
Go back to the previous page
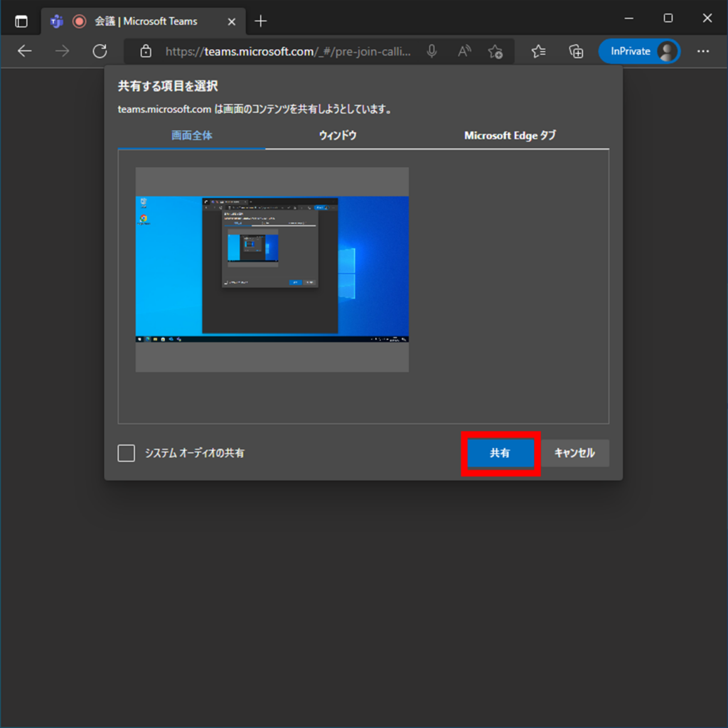coord(25,51)
